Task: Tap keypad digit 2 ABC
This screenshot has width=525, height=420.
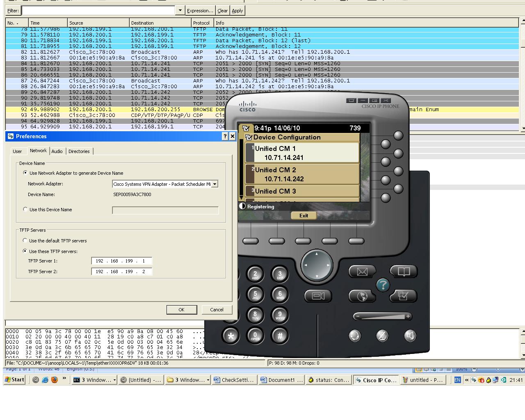Action: point(255,274)
